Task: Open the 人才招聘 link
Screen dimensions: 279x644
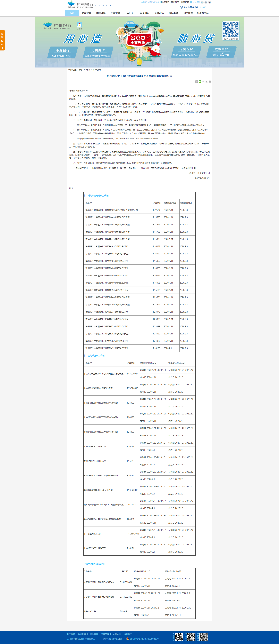Action: pos(196,2)
